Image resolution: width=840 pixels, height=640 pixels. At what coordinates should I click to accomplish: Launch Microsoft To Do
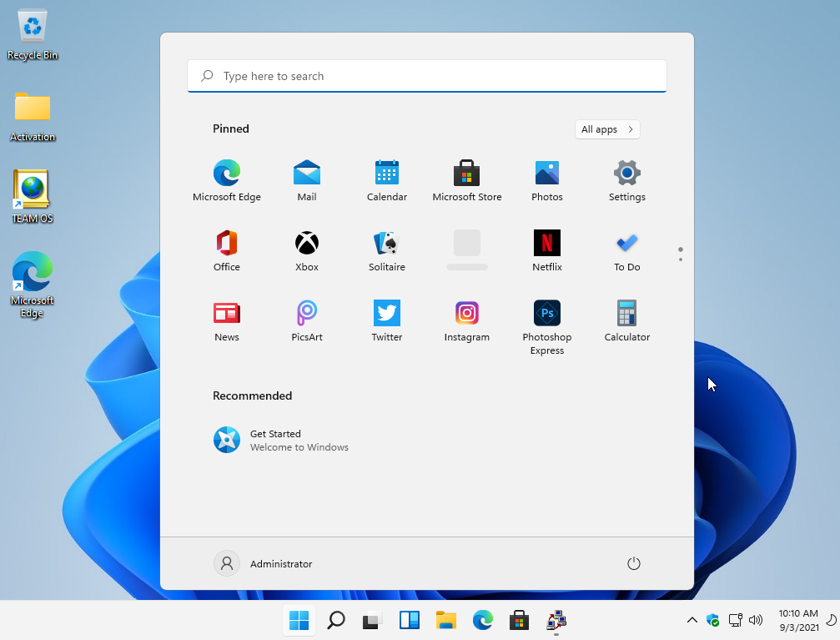[626, 251]
